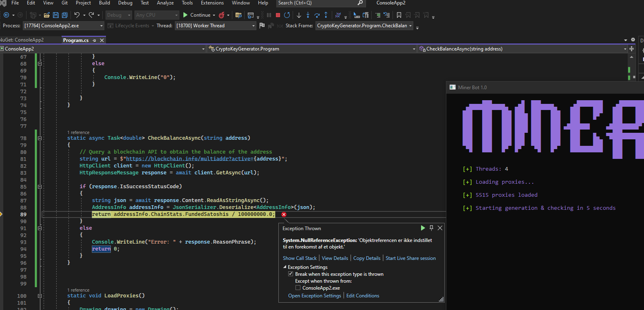Viewport: 644px width, 310px height.
Task: Click the Save All icon
Action: click(x=64, y=15)
